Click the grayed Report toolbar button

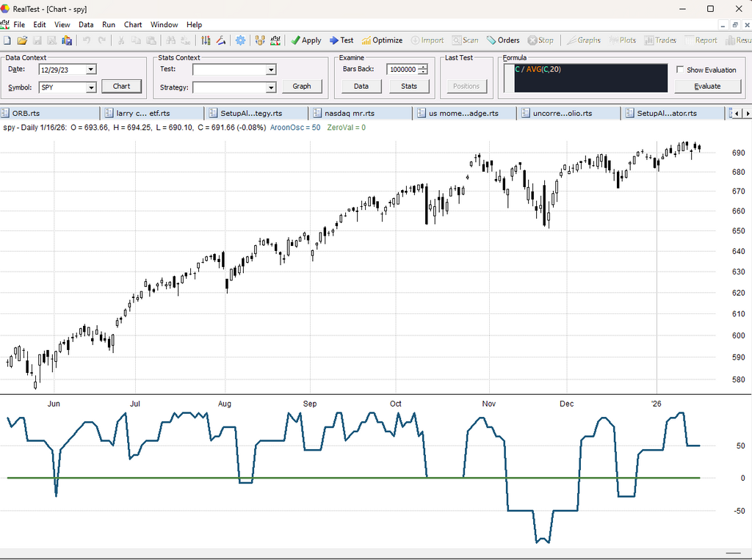701,41
